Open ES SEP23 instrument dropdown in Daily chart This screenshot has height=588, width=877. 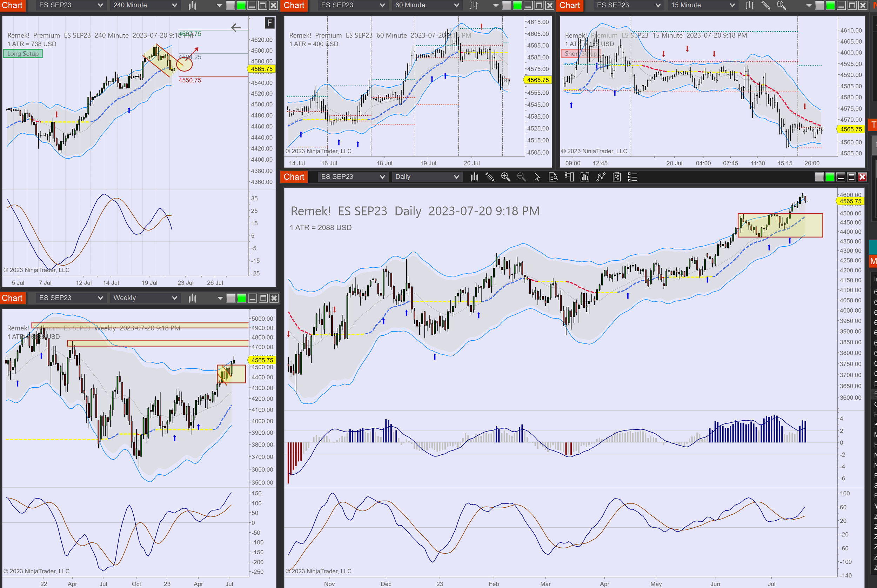[x=353, y=177]
